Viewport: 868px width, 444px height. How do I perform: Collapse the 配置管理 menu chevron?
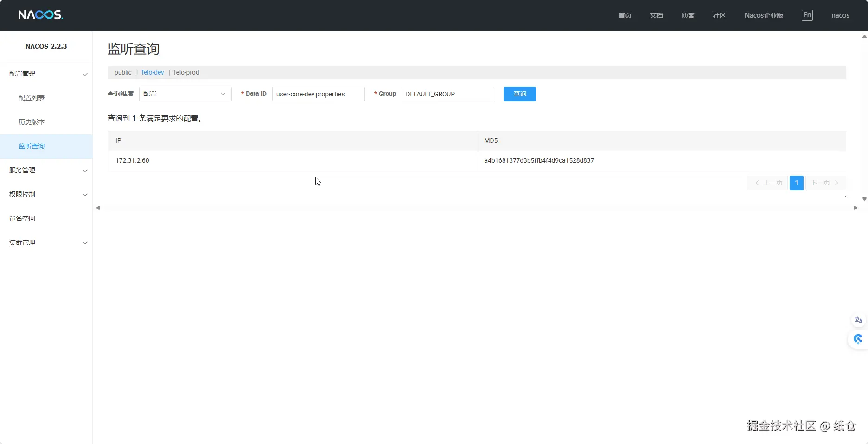(85, 74)
